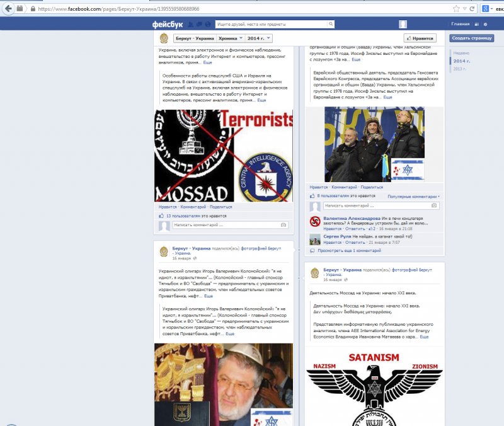Jump to 2013 г. in the timeline sidebar
Viewport: 504px width, 426px height.
tap(460, 69)
